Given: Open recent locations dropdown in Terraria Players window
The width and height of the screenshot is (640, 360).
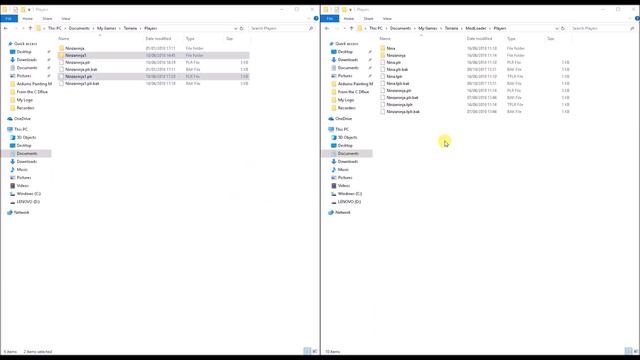Looking at the screenshot, I should [x=23, y=28].
